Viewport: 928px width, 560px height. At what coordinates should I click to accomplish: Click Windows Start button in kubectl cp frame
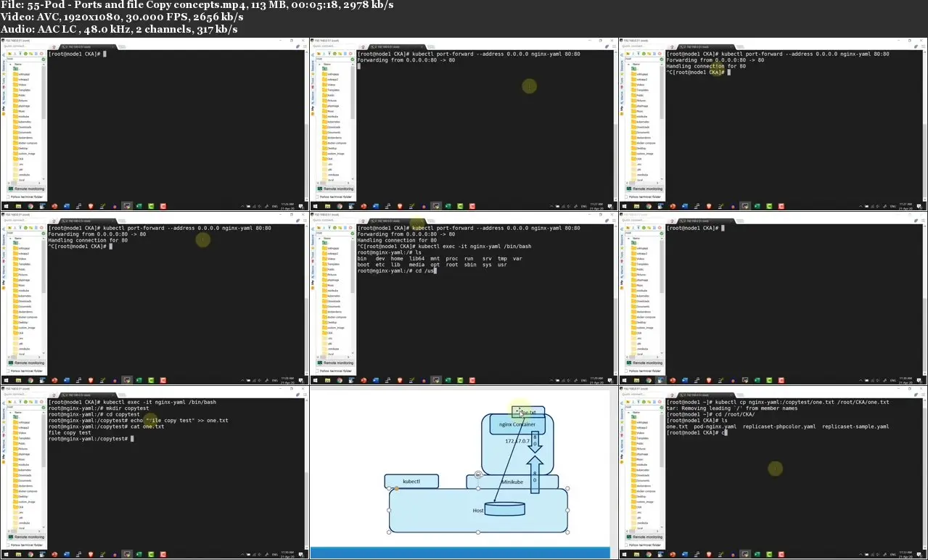click(625, 555)
